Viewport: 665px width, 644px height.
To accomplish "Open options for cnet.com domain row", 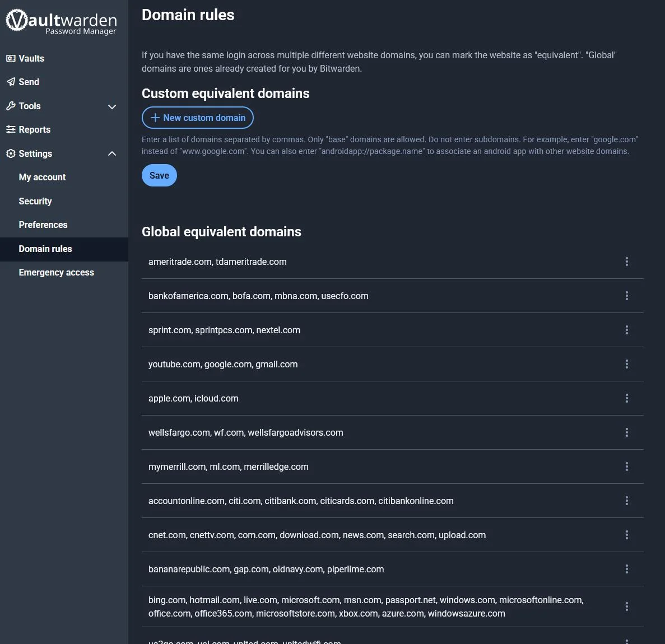I will tap(626, 535).
